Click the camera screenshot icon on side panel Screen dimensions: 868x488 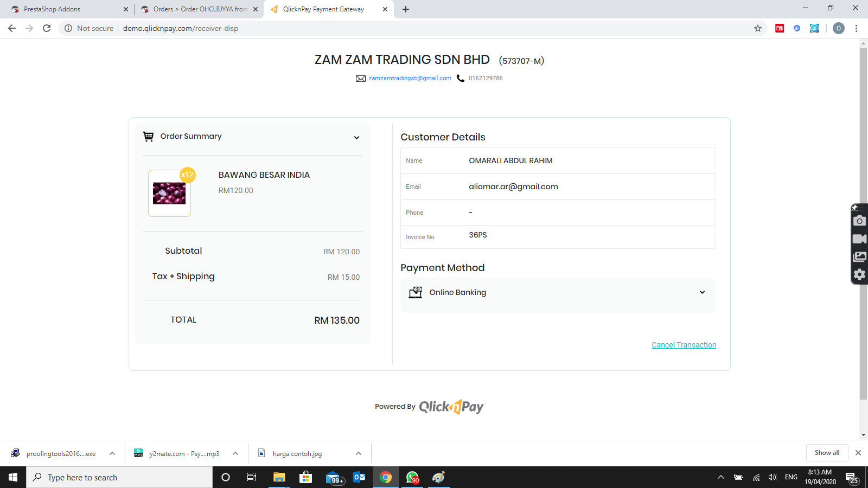click(859, 221)
